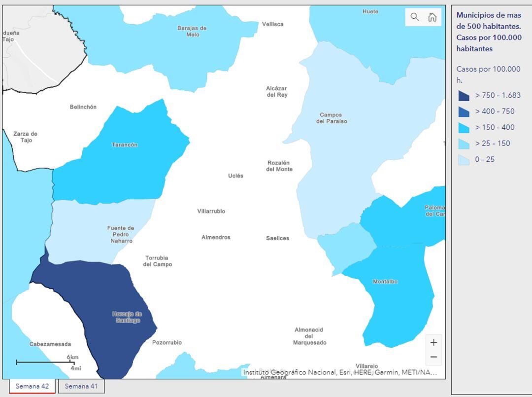Open the map search tool

tap(413, 16)
